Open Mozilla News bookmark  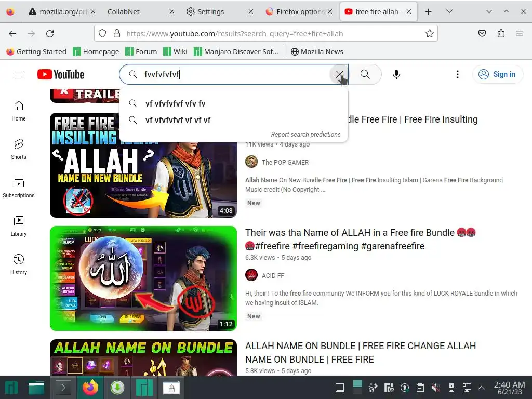coord(317,51)
